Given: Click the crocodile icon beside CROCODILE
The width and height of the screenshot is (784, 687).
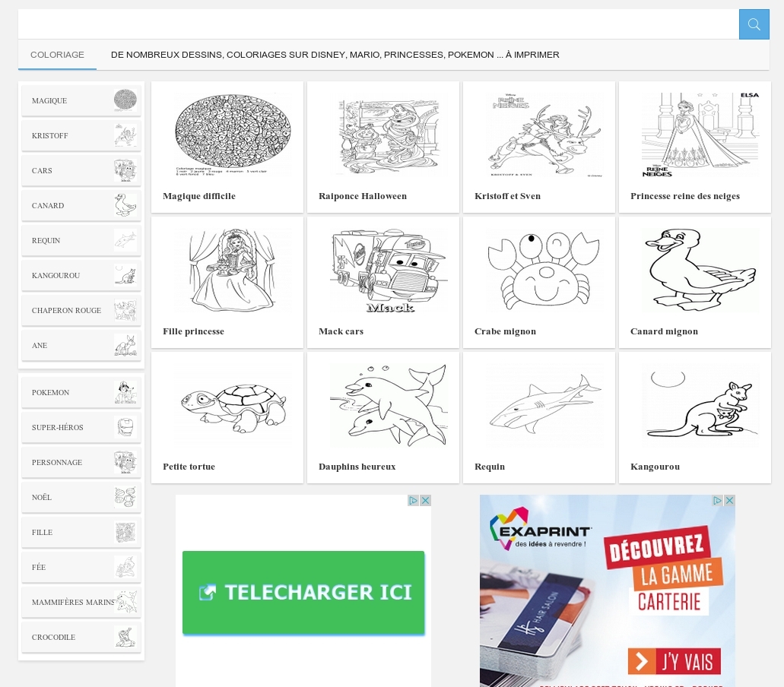Looking at the screenshot, I should (125, 637).
